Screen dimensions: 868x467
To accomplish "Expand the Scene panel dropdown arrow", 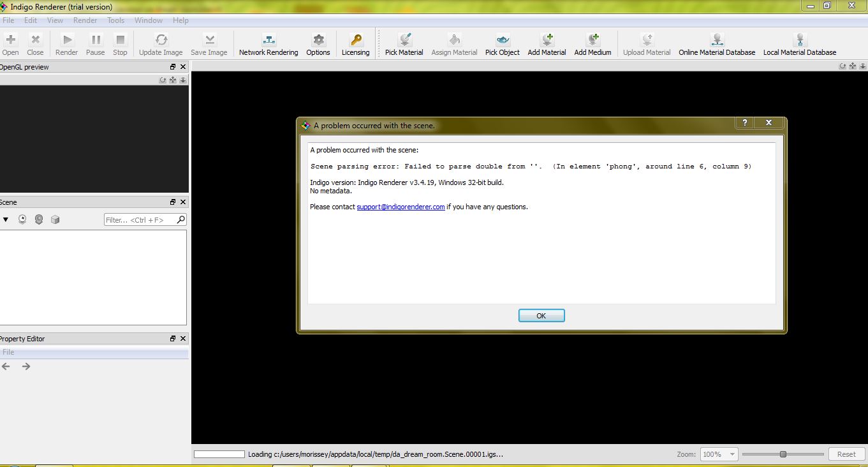I will click(x=6, y=219).
